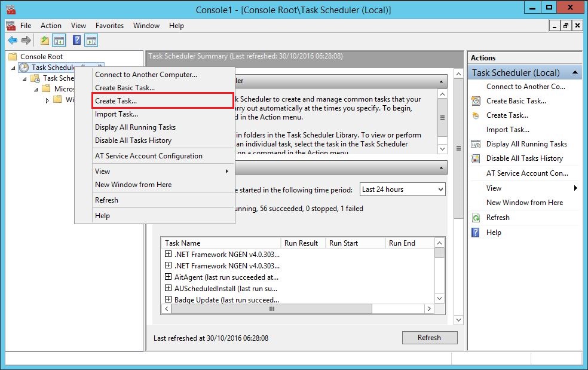Viewport: 588px width, 370px height.
Task: Click the green Refresh icon in Actions pane
Action: 476,218
